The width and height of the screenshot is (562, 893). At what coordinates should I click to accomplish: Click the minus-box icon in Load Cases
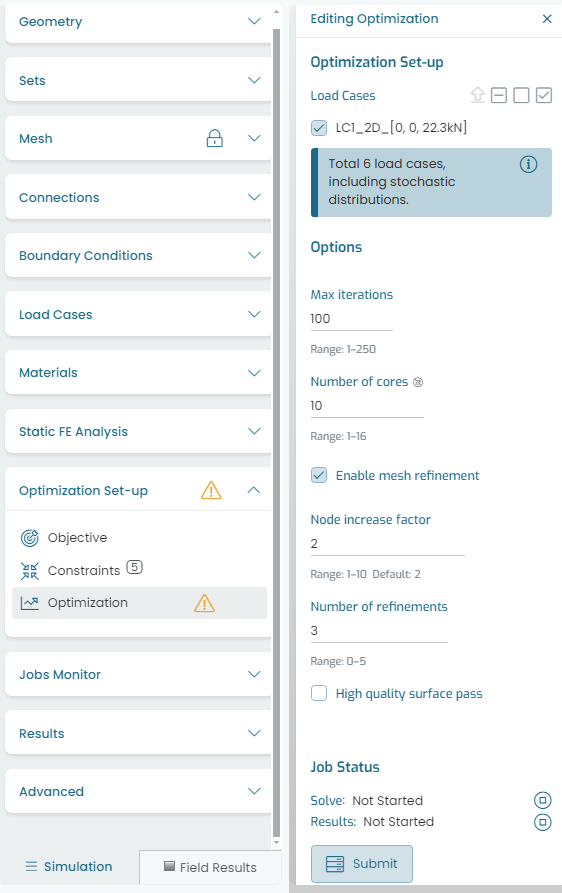pyautogui.click(x=499, y=95)
